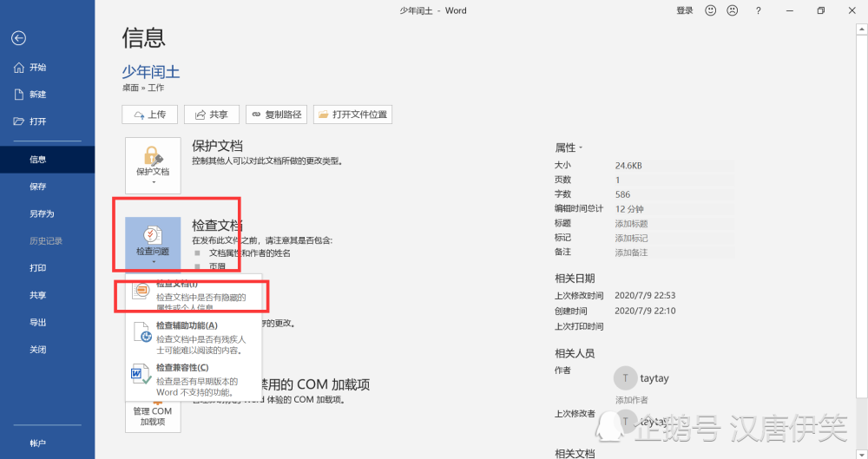The width and height of the screenshot is (868, 459).
Task: Click the 管理 COM 加载项 button
Action: pos(153,416)
